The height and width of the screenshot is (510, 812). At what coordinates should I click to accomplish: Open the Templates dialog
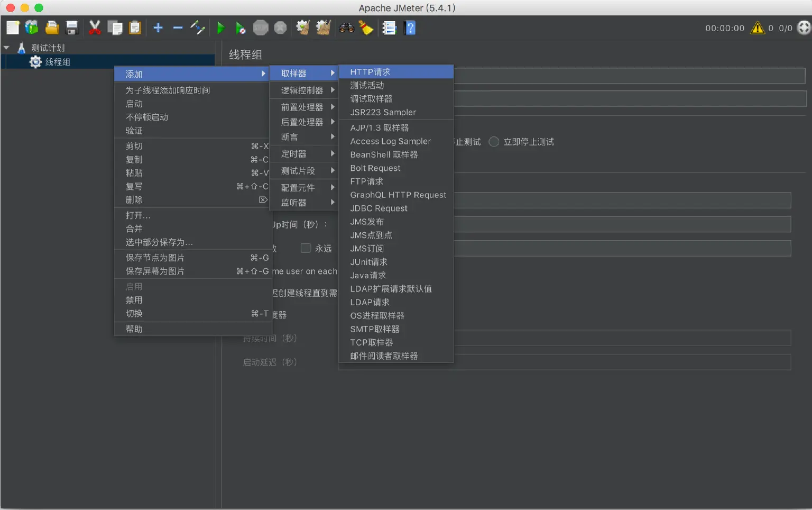click(32, 27)
